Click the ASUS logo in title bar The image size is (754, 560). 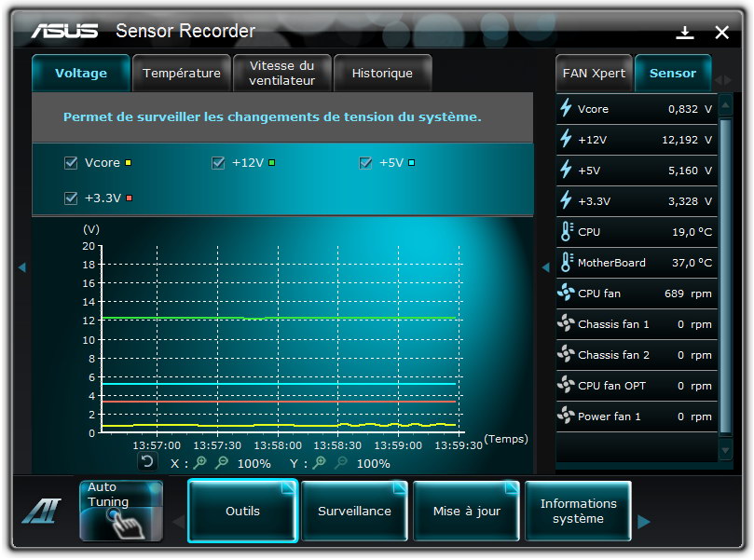[64, 32]
